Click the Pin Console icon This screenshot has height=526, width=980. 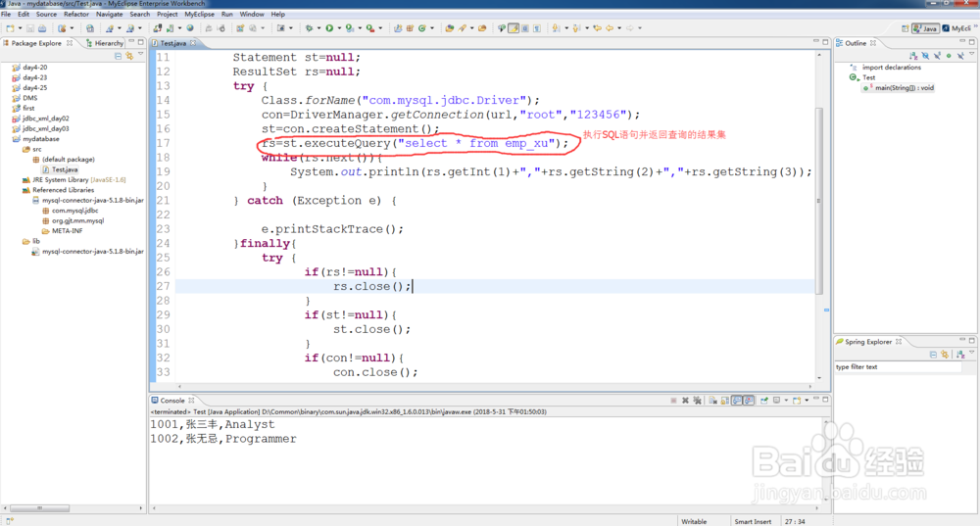click(764, 401)
